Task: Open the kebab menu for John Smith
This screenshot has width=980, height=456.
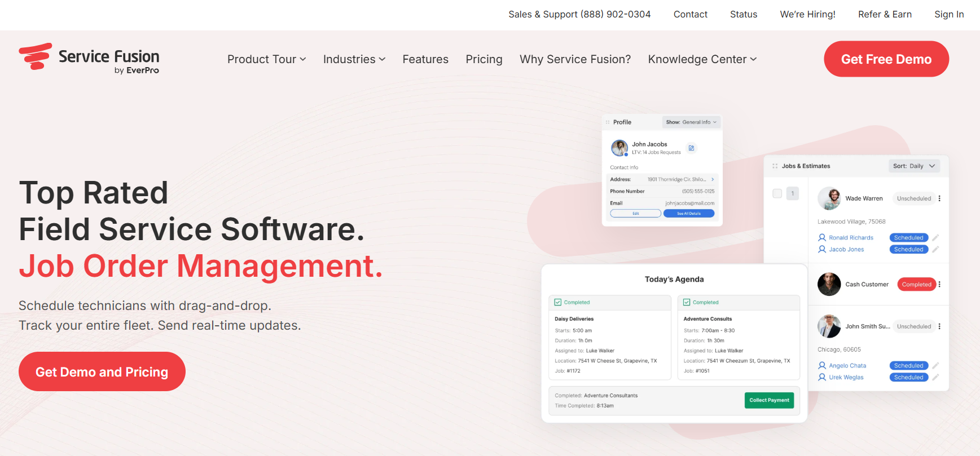Action: (x=939, y=326)
